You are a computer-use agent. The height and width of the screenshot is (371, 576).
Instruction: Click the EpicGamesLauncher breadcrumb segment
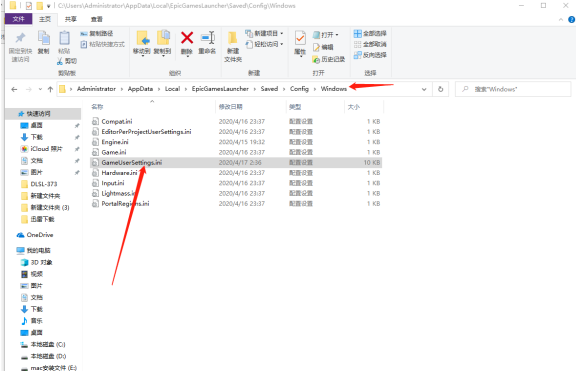(x=220, y=89)
